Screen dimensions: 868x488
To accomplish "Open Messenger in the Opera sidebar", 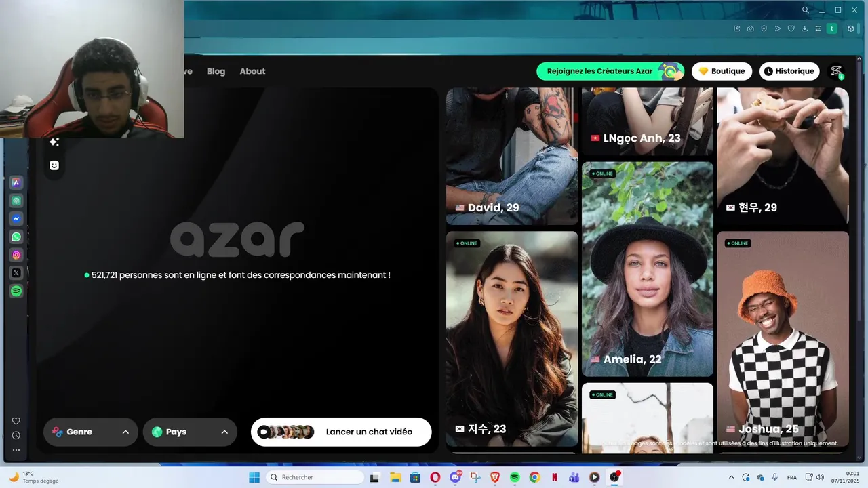I will tap(16, 219).
